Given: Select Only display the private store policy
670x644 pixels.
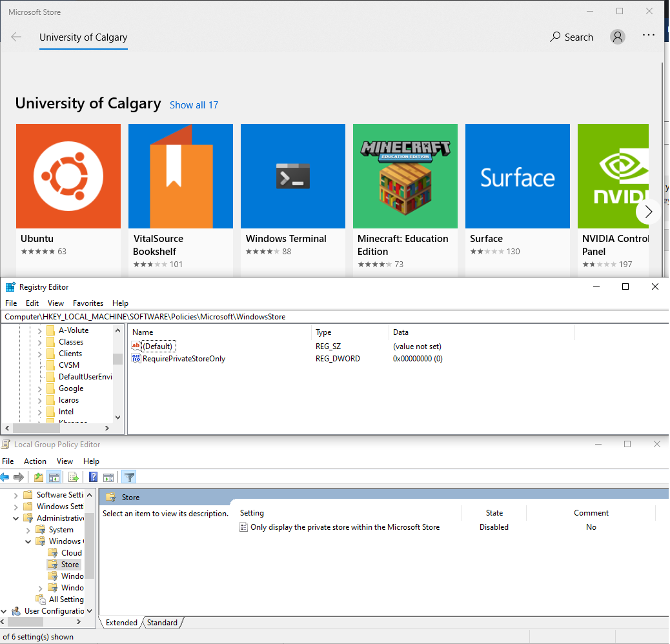Looking at the screenshot, I should [x=340, y=527].
